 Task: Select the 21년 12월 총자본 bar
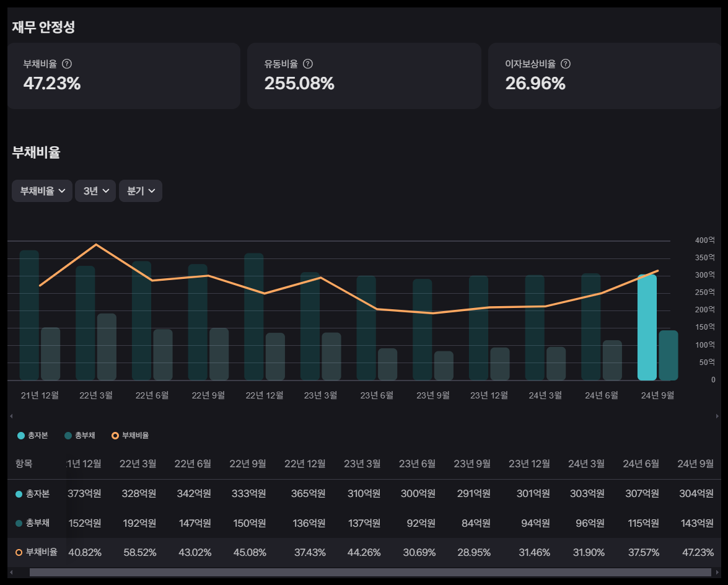pyautogui.click(x=29, y=315)
